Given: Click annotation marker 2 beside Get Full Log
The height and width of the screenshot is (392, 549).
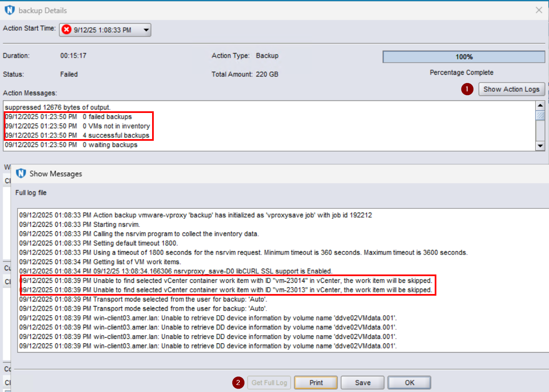Looking at the screenshot, I should coord(238,382).
